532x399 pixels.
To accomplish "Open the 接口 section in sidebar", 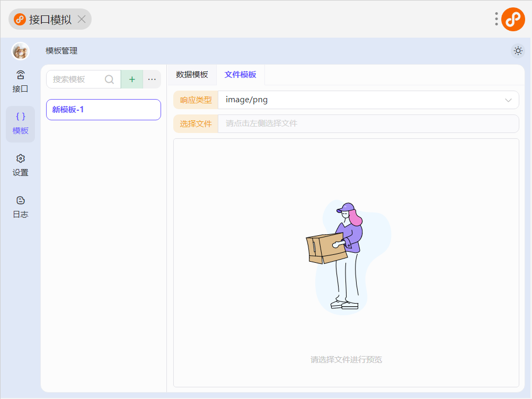I will (20, 82).
